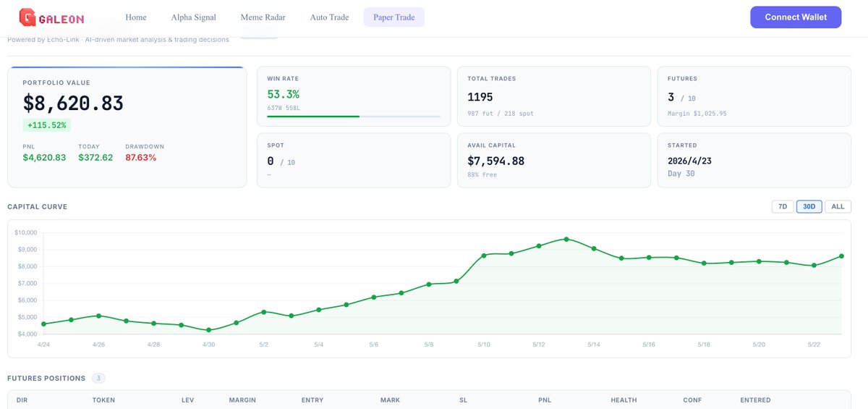
Task: Click the curve peak data point on 5/13
Action: [x=566, y=239]
